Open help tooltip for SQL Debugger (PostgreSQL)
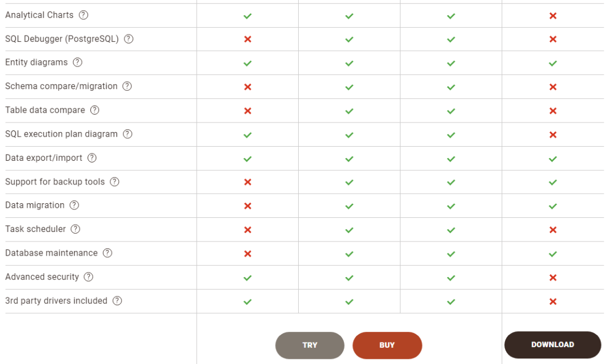Viewport: 610px width, 364px height. pyautogui.click(x=129, y=39)
